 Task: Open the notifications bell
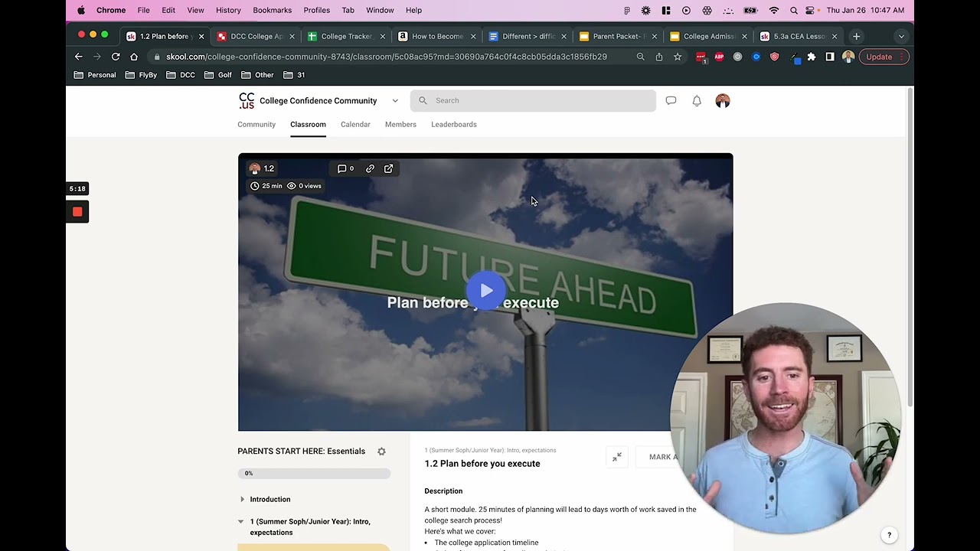697,100
